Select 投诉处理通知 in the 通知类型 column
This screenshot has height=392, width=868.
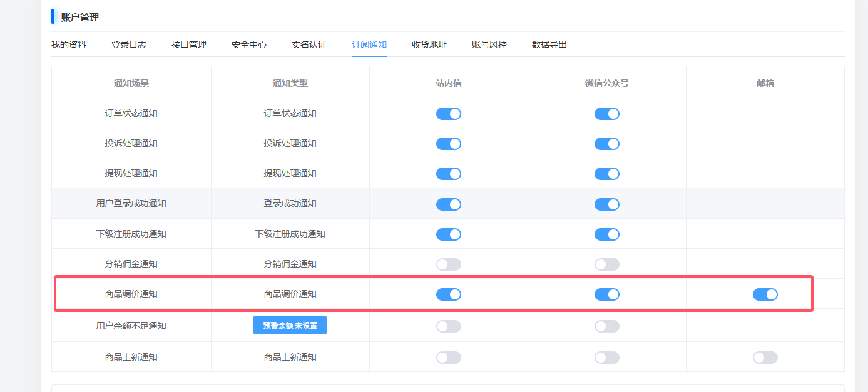click(290, 143)
